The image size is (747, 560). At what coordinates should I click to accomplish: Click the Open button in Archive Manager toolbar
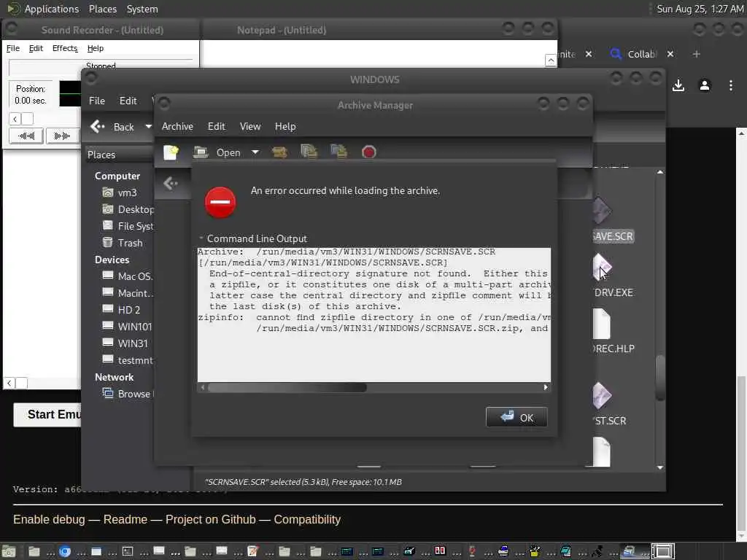217,152
